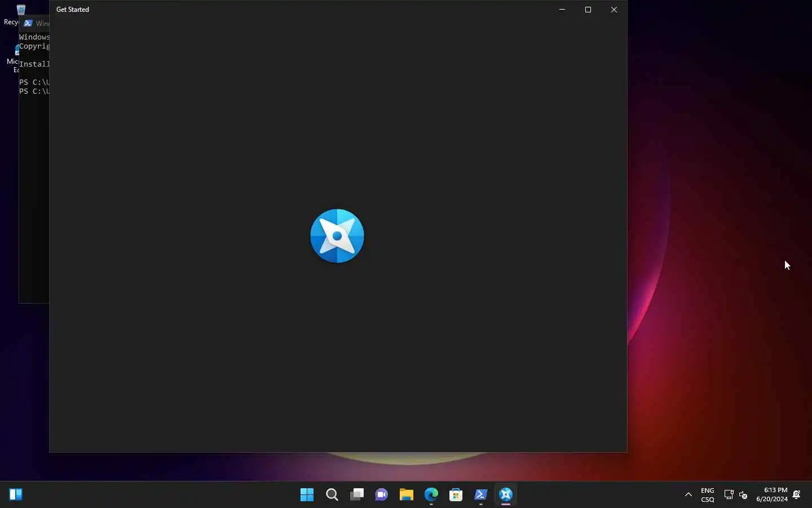
Task: Open the network status tray icon
Action: pyautogui.click(x=729, y=495)
